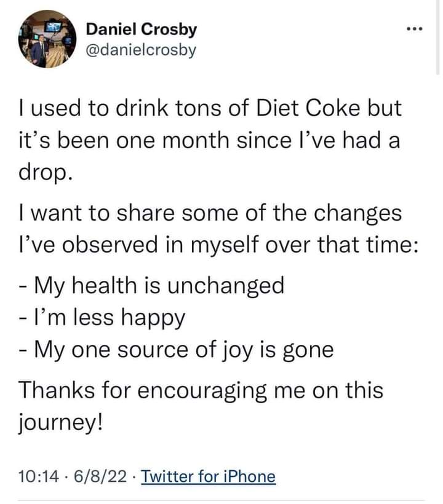The height and width of the screenshot is (504, 443).
Task: Click the scrollbar at the right edge
Action: point(439,37)
